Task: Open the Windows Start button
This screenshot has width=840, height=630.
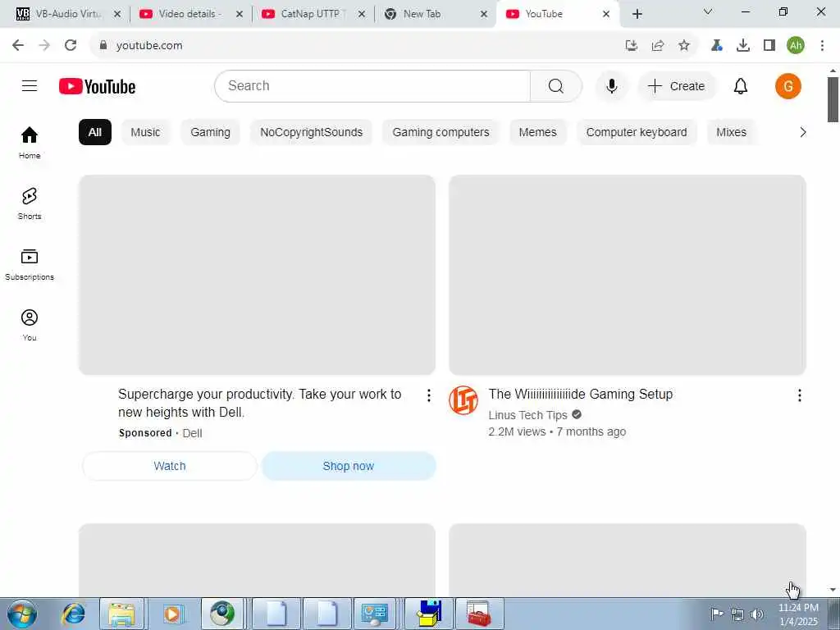Action: 22,614
